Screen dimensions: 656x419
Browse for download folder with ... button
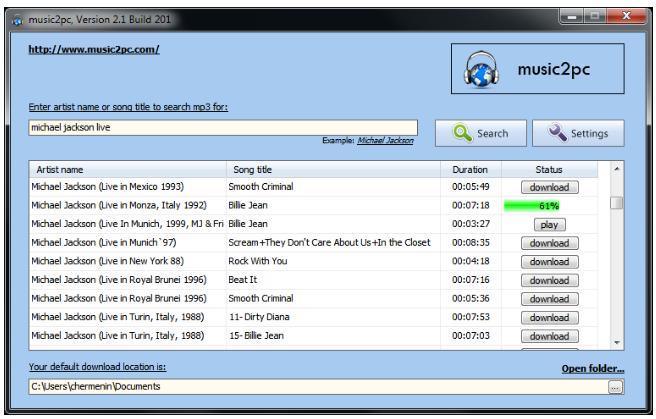615,387
